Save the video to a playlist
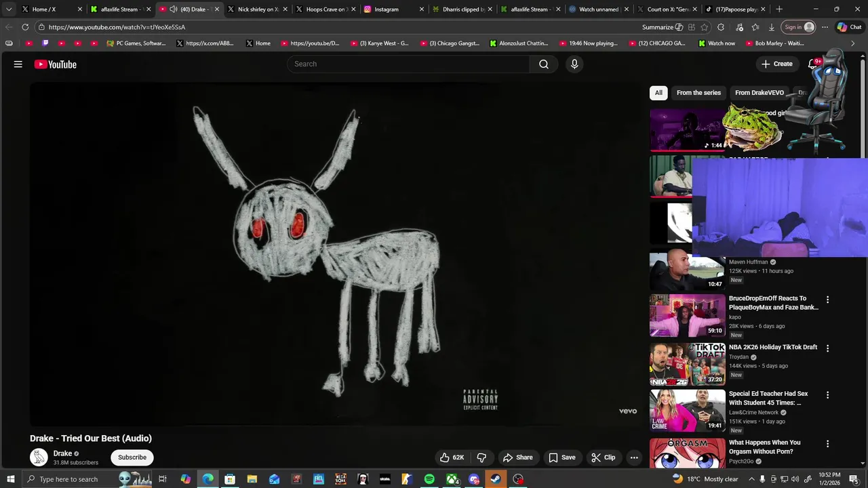 562,457
